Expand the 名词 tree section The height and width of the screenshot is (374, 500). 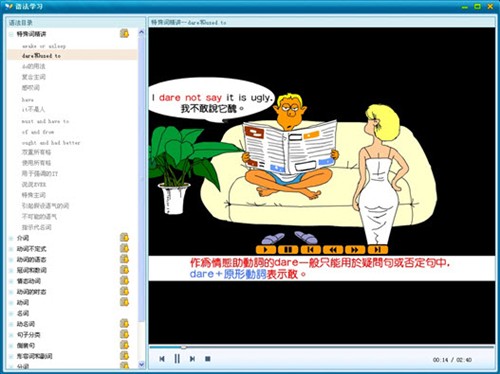[x=11, y=313]
